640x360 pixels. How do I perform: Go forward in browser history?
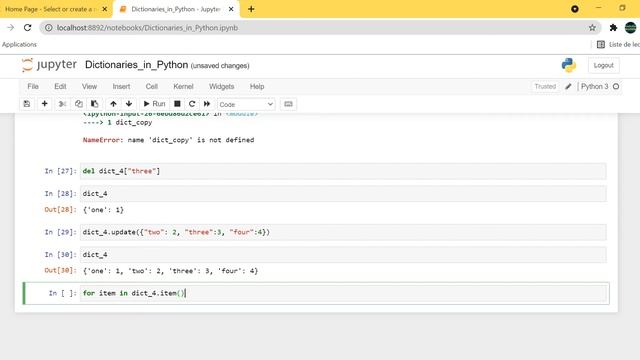[x=11, y=28]
